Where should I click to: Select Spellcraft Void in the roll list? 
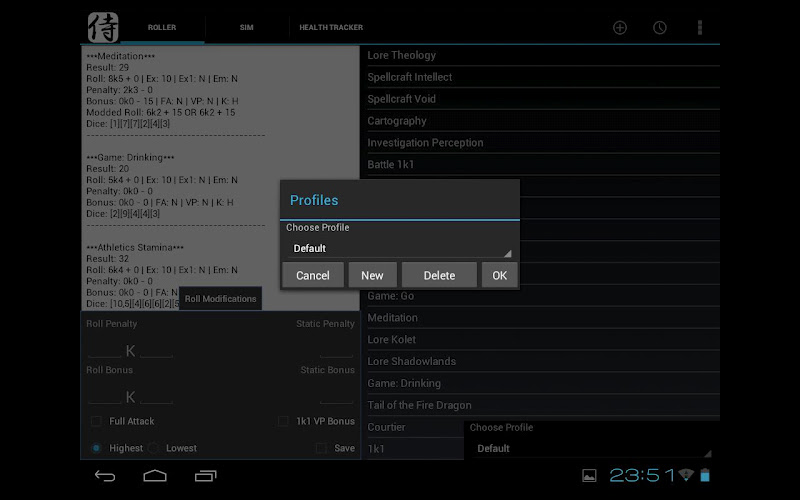(x=543, y=99)
